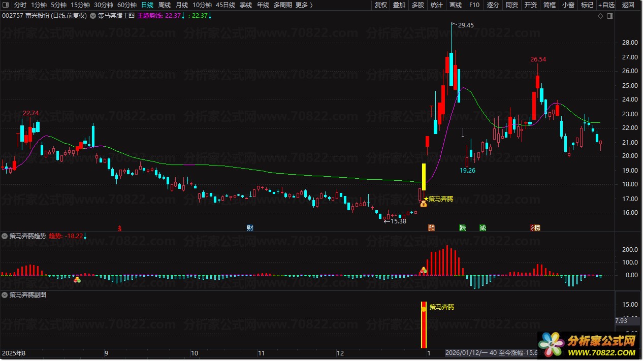644x361 pixels.
Task: Click the green 减 event marker
Action: [482, 227]
